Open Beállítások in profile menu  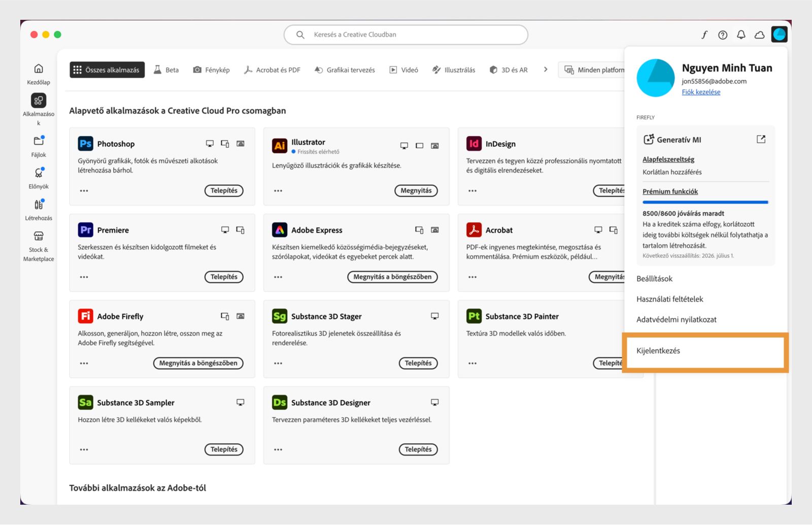[655, 279]
